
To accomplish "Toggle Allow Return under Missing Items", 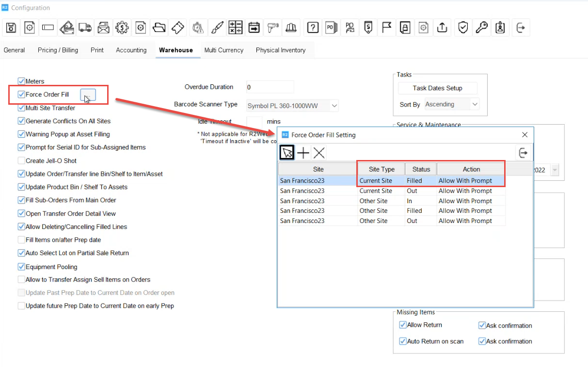I will click(402, 325).
